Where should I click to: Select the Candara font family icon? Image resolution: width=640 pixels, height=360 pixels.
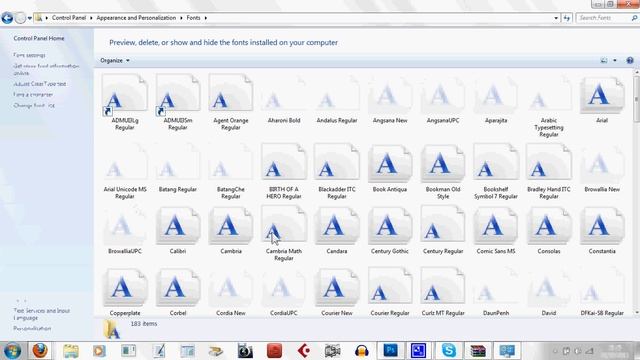(337, 226)
